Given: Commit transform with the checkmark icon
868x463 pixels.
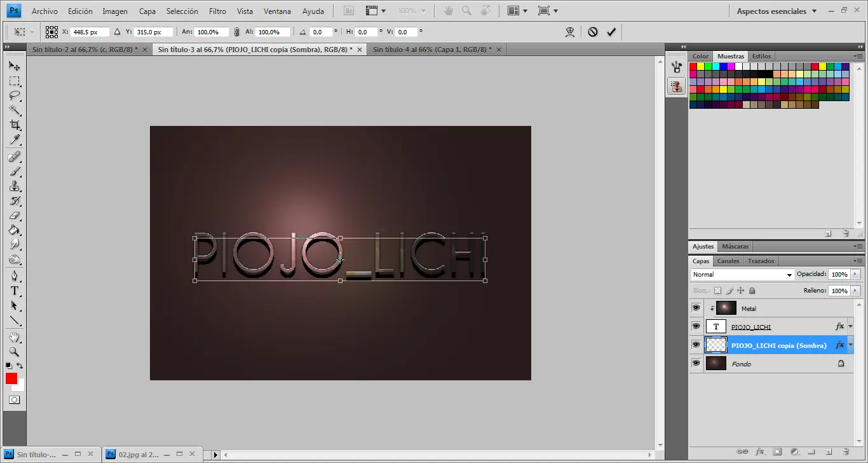Looking at the screenshot, I should coord(611,32).
